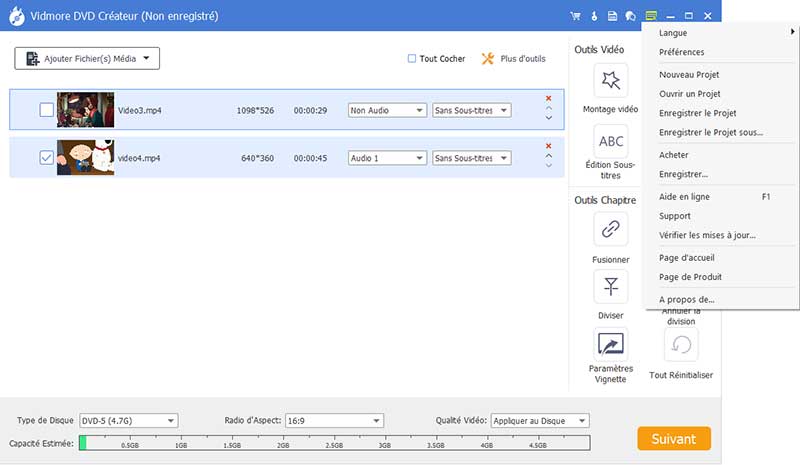The height and width of the screenshot is (465, 800).
Task: Click the Tout Réinitialiser reset icon
Action: 680,345
